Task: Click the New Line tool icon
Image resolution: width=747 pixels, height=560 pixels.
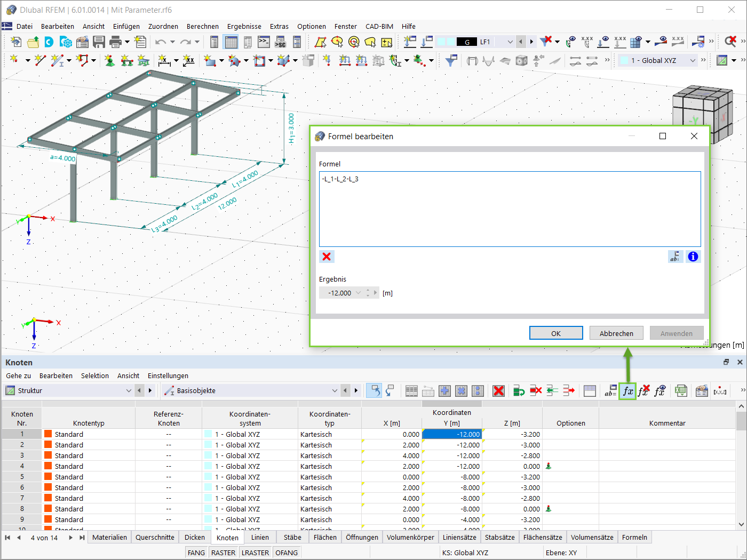Action: (40, 60)
